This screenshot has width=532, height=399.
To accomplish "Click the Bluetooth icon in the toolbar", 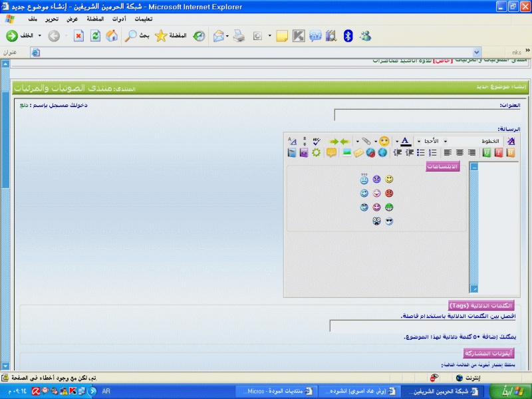I will [348, 36].
